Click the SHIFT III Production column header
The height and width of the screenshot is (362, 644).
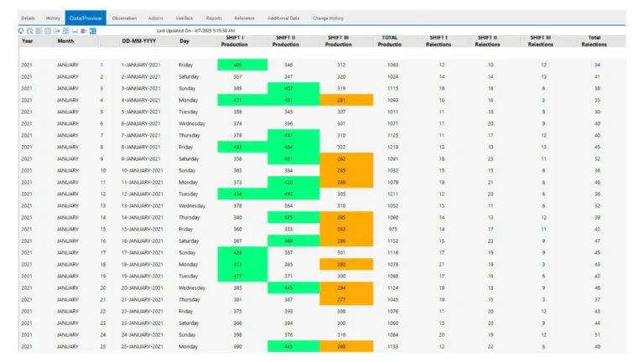339,41
